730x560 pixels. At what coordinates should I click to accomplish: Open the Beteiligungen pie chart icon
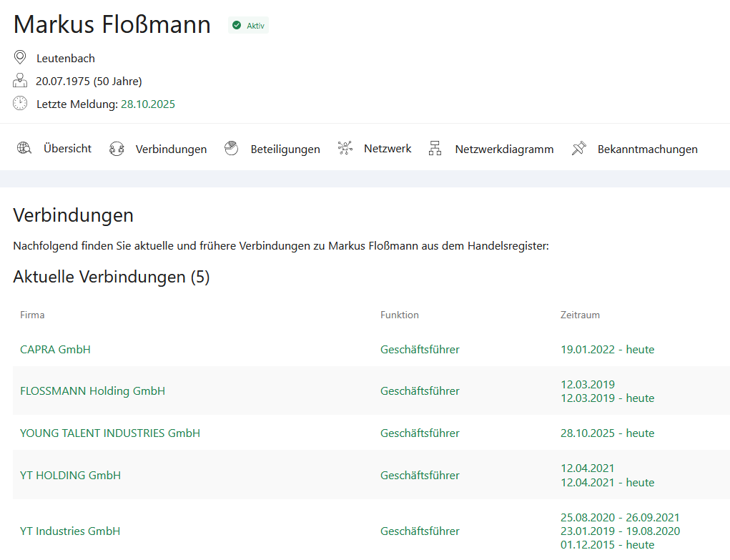click(x=230, y=147)
